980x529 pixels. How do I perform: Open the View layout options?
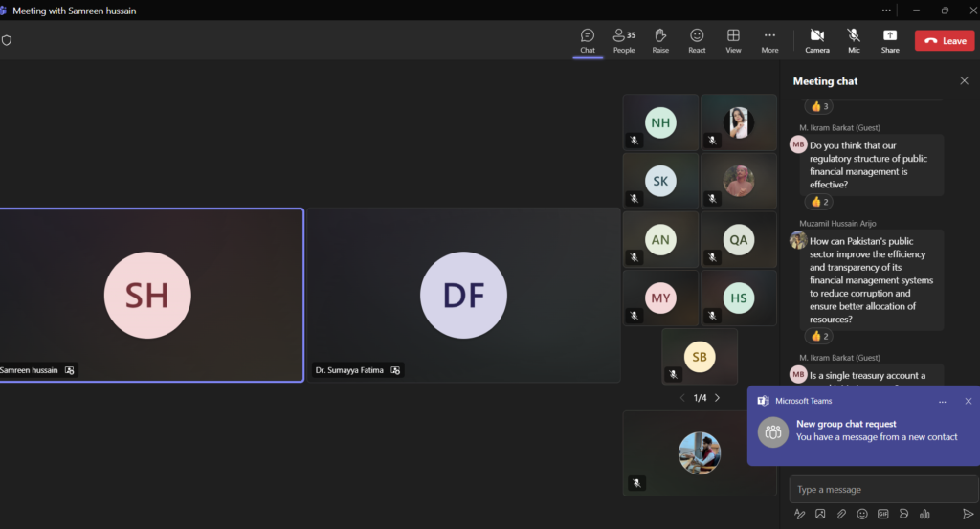733,41
